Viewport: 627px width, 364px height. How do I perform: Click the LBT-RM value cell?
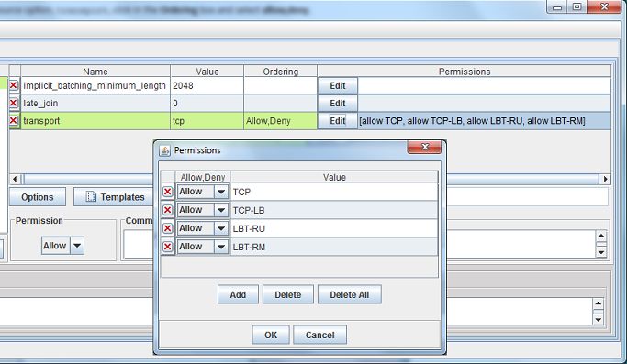click(334, 247)
